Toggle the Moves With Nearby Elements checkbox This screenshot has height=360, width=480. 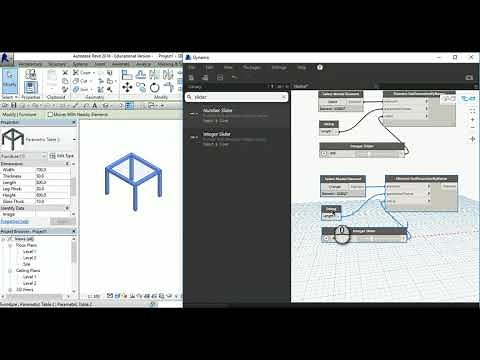point(50,114)
